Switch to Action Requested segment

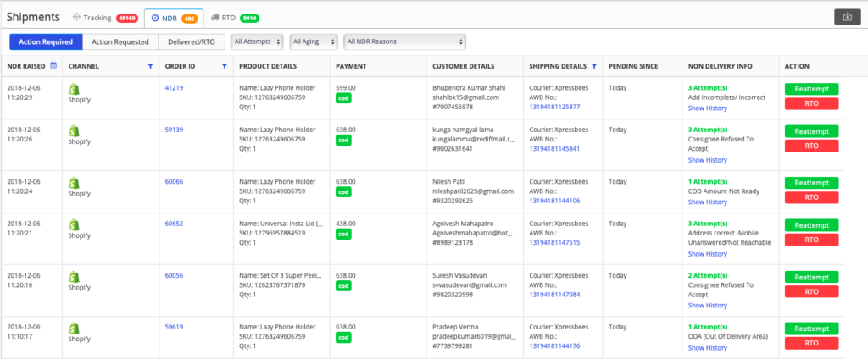click(120, 42)
